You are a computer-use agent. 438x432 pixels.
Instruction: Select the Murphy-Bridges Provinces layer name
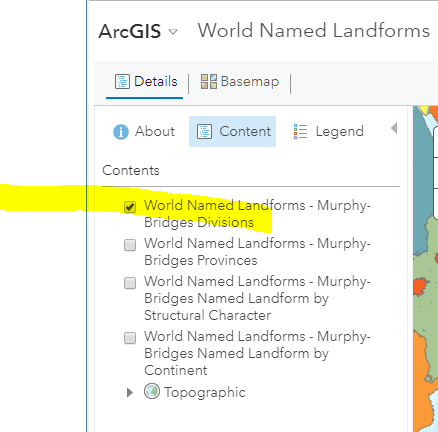[257, 252]
